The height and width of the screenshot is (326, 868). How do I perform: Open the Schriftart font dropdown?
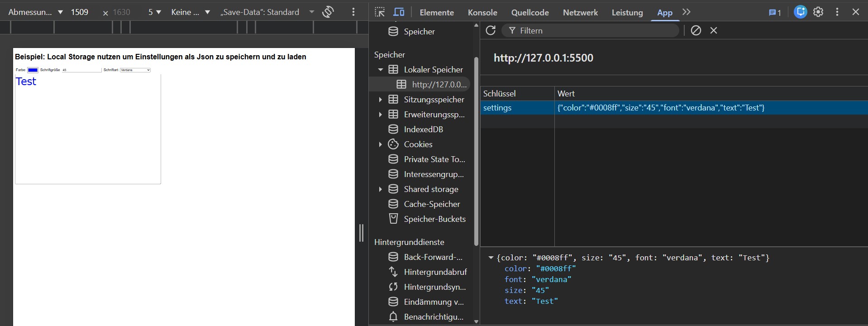pos(135,70)
